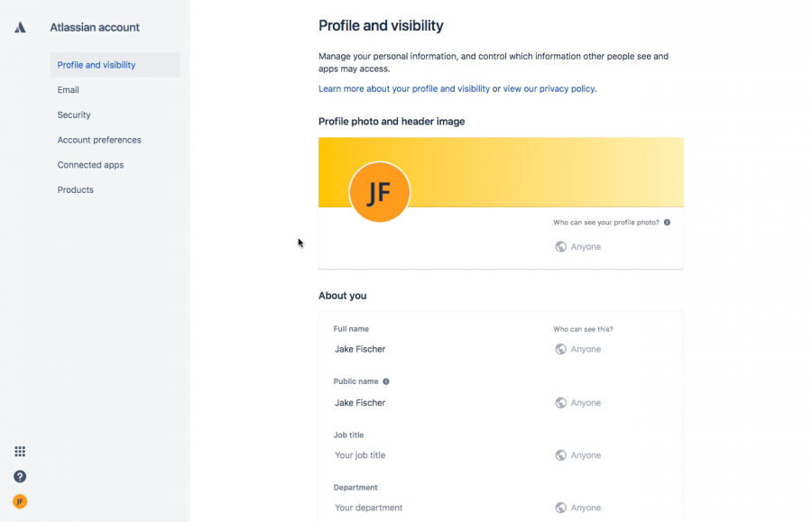Open the JF avatar at bottom left

click(x=20, y=500)
